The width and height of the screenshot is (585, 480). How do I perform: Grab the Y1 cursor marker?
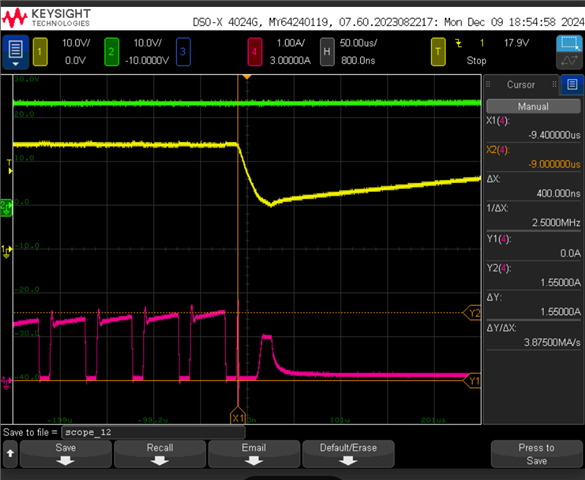[x=472, y=381]
